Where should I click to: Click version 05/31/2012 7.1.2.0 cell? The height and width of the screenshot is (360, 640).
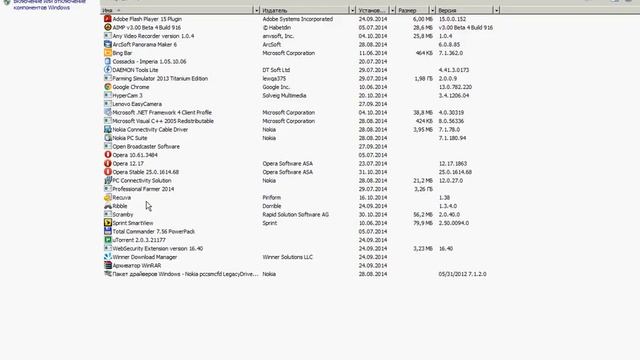click(x=462, y=274)
